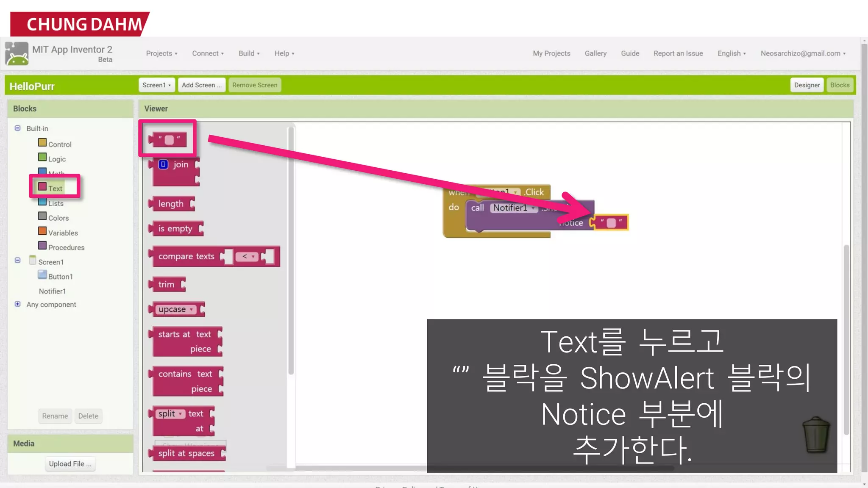Select the Lists block category
The image size is (868, 488).
coord(51,203)
